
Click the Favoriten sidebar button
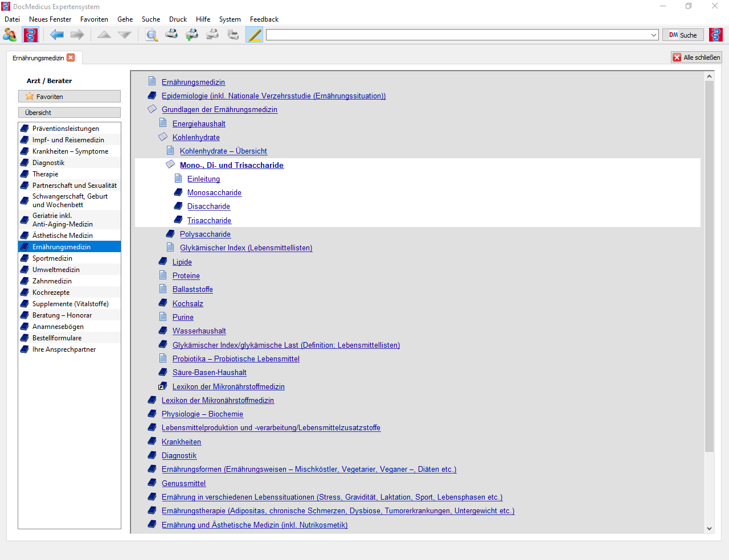[x=69, y=96]
